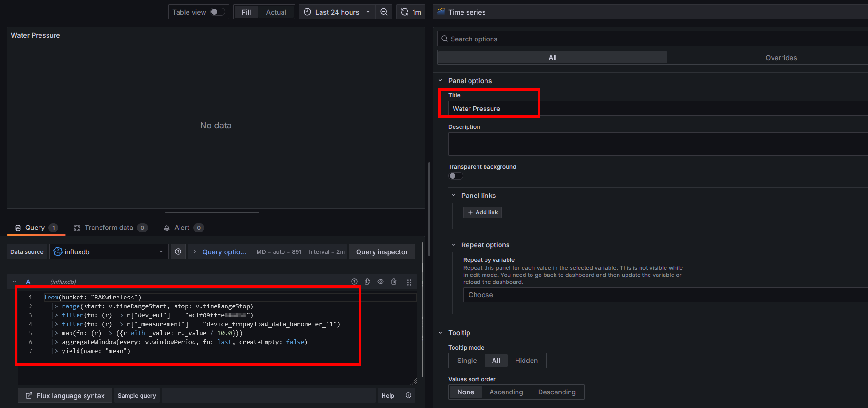Set values sort order to Descending
Viewport: 868px width, 408px height.
(557, 392)
